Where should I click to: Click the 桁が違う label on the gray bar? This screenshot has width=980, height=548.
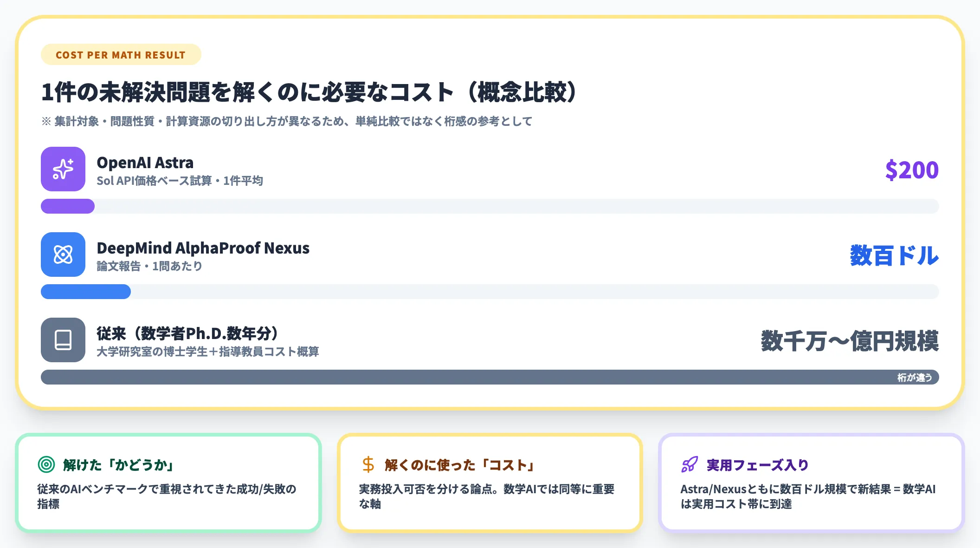tap(915, 378)
